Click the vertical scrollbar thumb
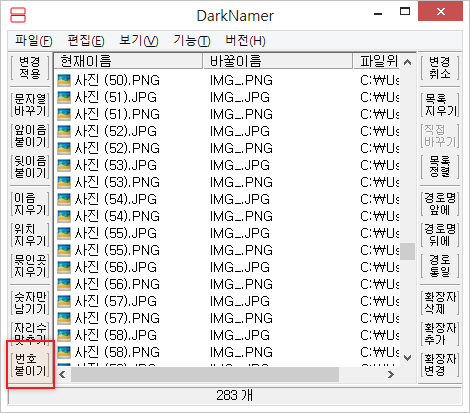 (x=407, y=251)
